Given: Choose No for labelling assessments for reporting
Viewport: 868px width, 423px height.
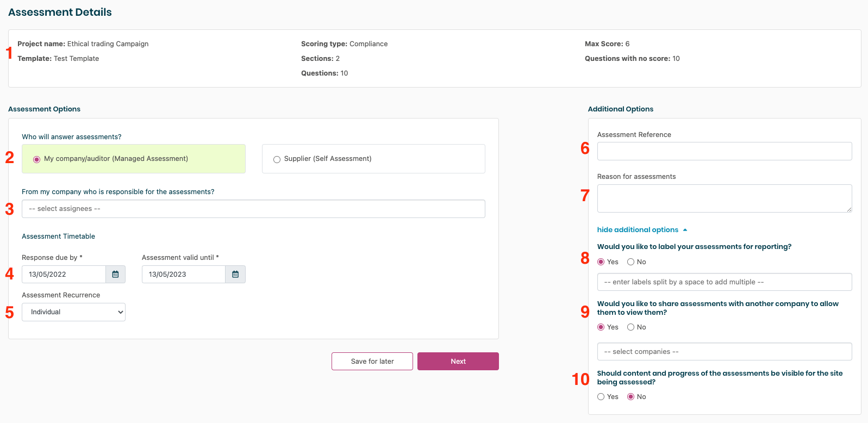Looking at the screenshot, I should 631,262.
